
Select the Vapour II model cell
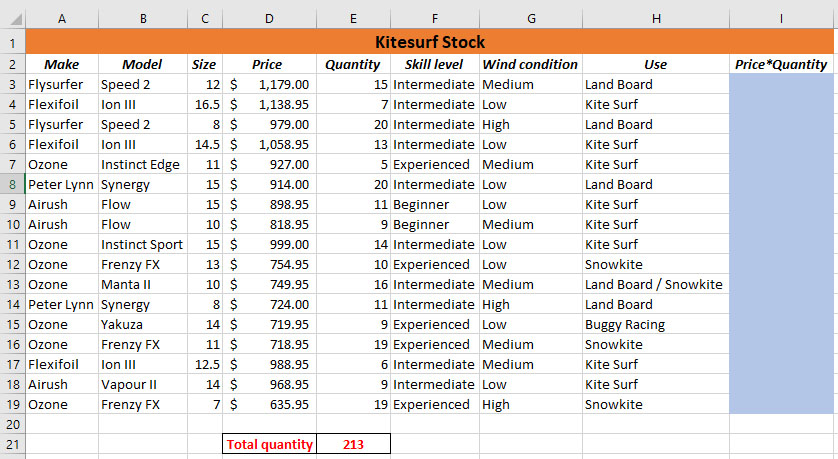pyautogui.click(x=143, y=384)
